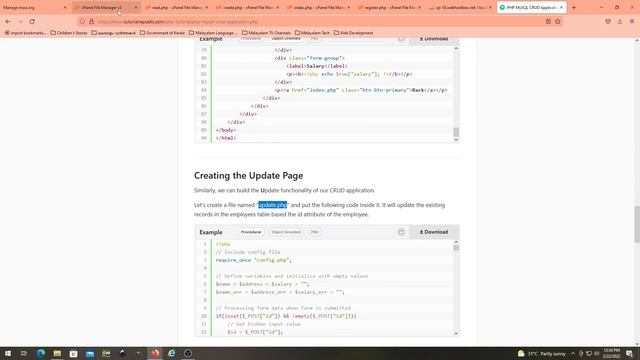Open Malayalam Tech bookmark folder

pos(312,33)
